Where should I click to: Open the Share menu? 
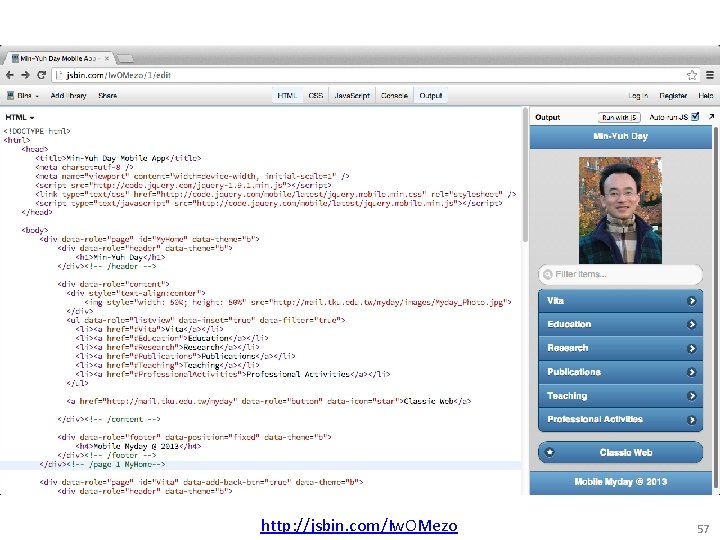tap(107, 96)
